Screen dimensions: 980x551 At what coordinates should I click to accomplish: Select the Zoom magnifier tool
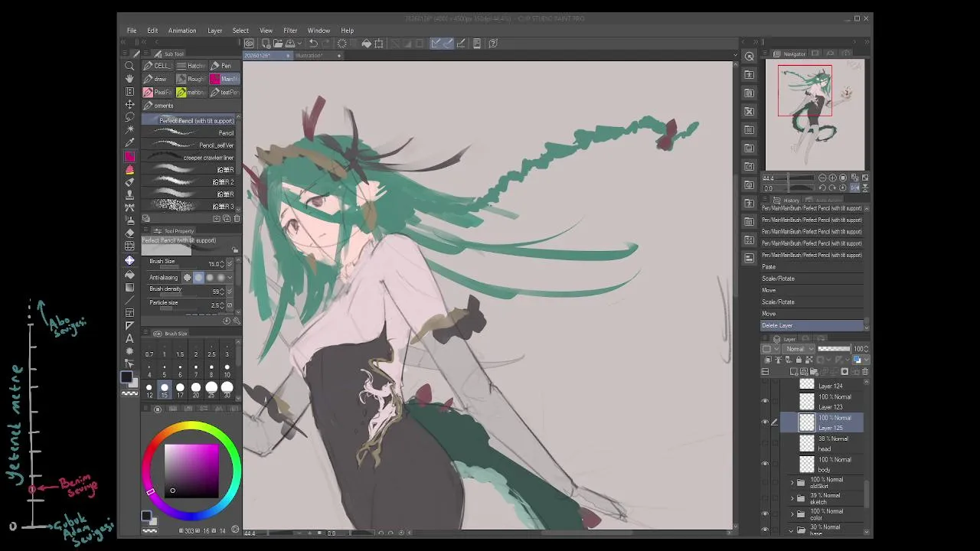(x=129, y=66)
